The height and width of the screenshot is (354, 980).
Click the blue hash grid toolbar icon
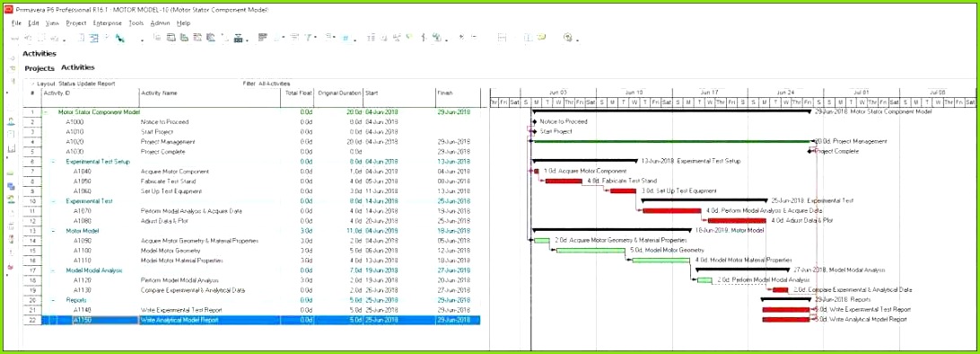[345, 38]
